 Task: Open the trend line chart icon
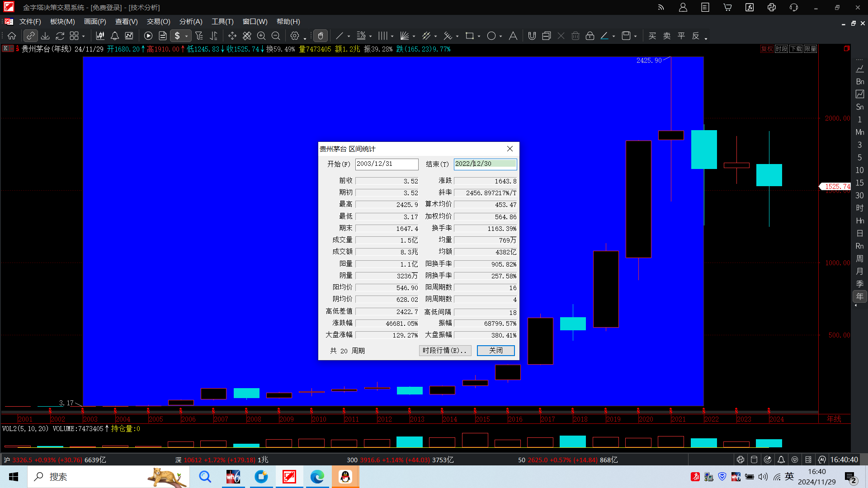(129, 36)
